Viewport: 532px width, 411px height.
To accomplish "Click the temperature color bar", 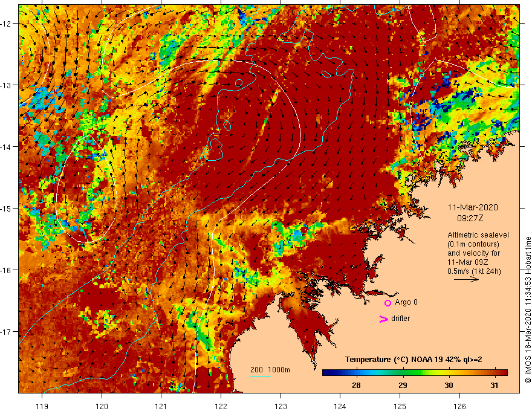I will pos(415,373).
